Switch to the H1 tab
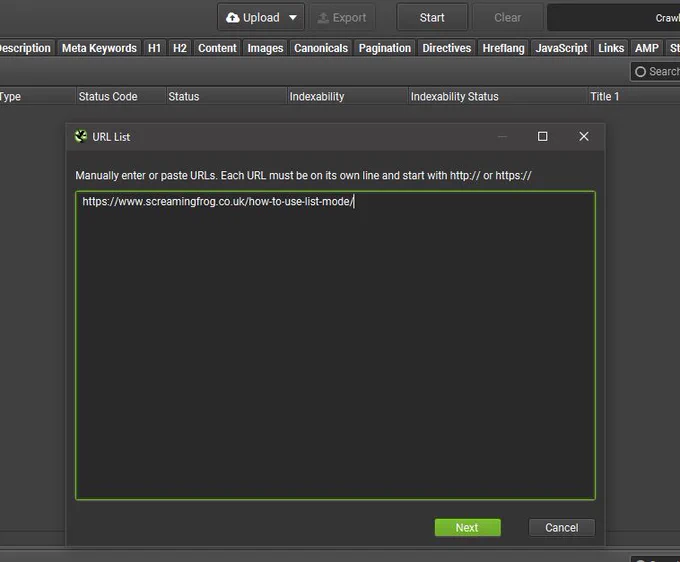 pos(154,48)
